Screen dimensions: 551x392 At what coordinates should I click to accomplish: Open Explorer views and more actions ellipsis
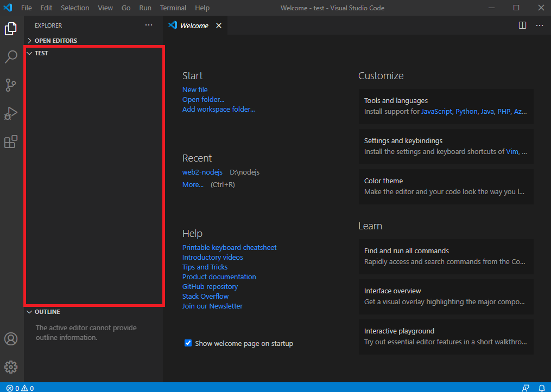coord(149,25)
